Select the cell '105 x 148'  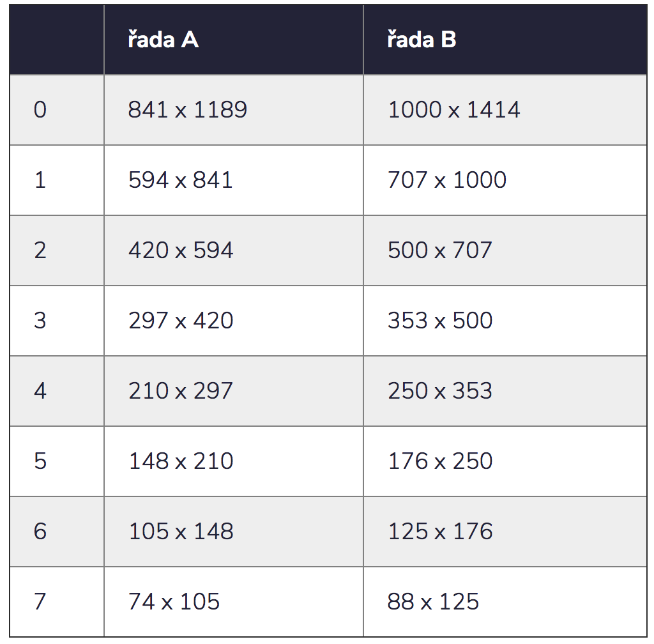tap(234, 532)
